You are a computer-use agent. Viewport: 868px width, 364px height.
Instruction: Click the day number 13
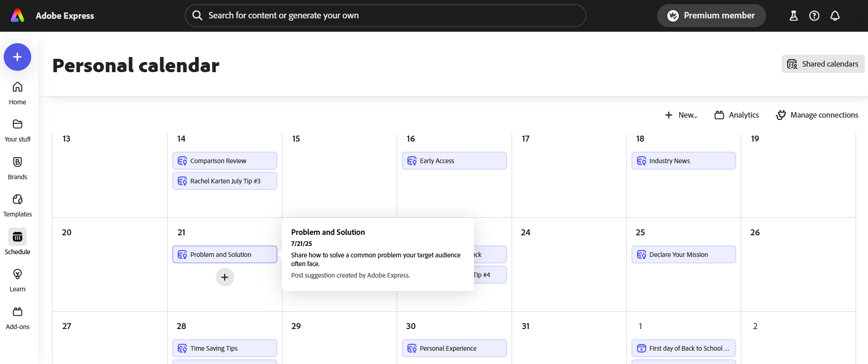coord(67,139)
